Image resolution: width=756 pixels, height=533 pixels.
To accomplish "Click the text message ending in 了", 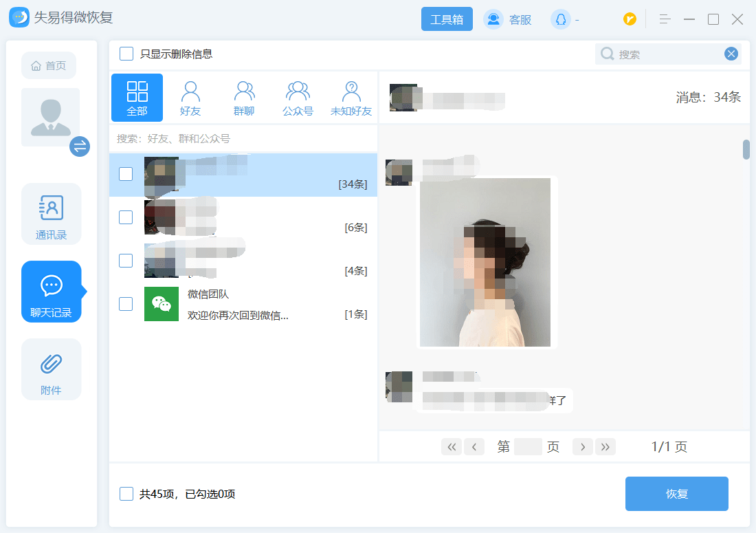I will coord(494,400).
